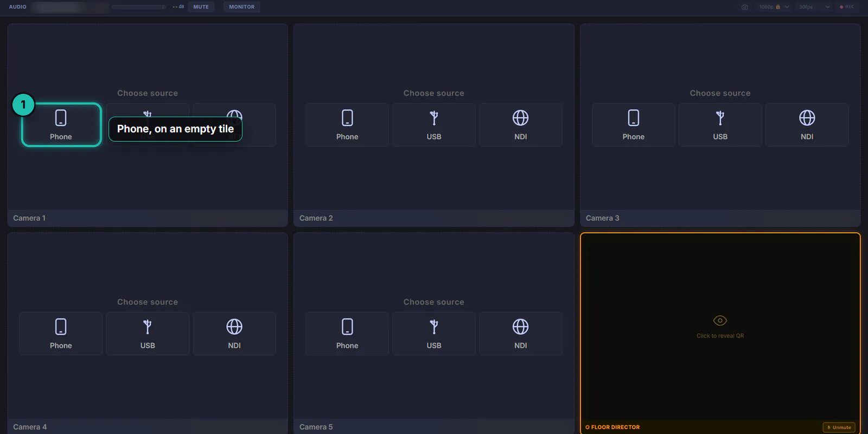Click the Camera 4 tile label

(x=30, y=427)
